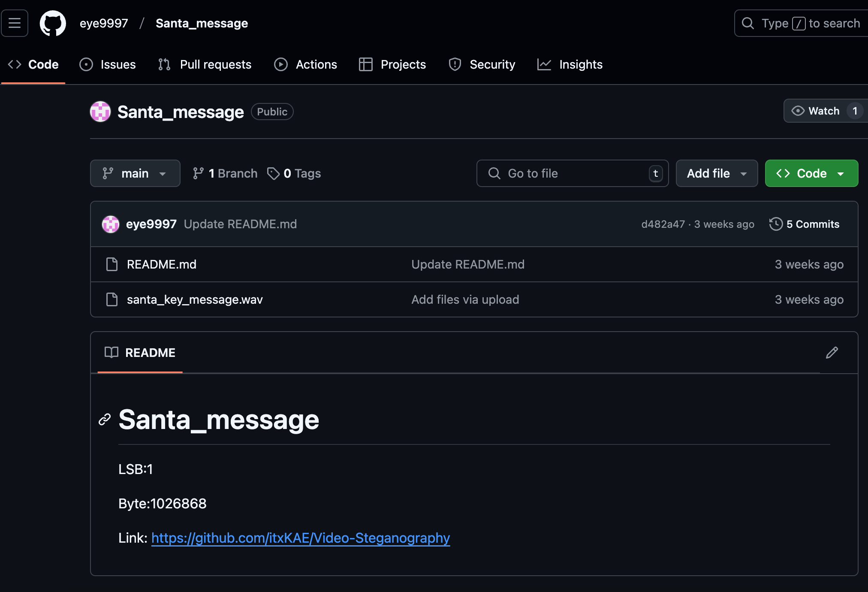Open commit history clock icon
The height and width of the screenshot is (592, 868).
pyautogui.click(x=776, y=224)
